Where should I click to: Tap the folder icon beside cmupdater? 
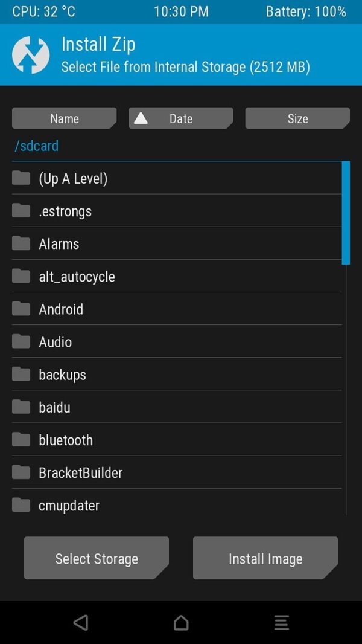21,504
